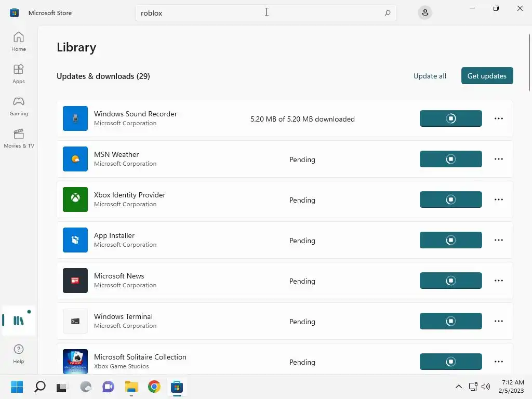Open the Windows Start menu

[17, 387]
